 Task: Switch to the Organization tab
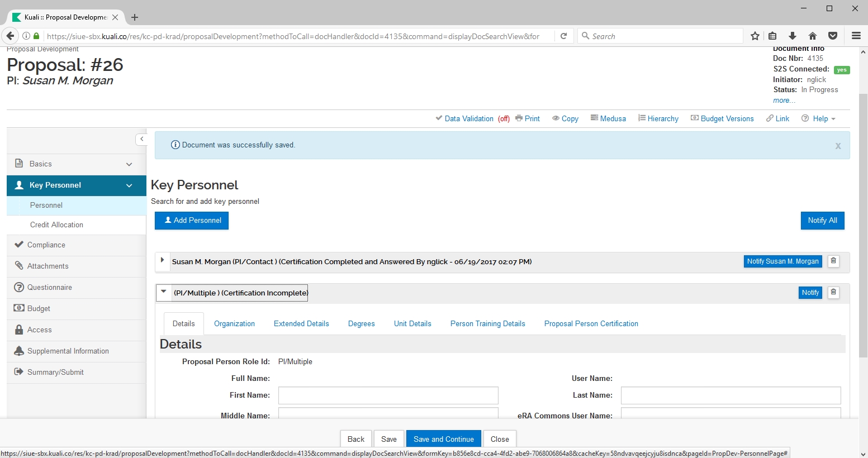pos(234,324)
